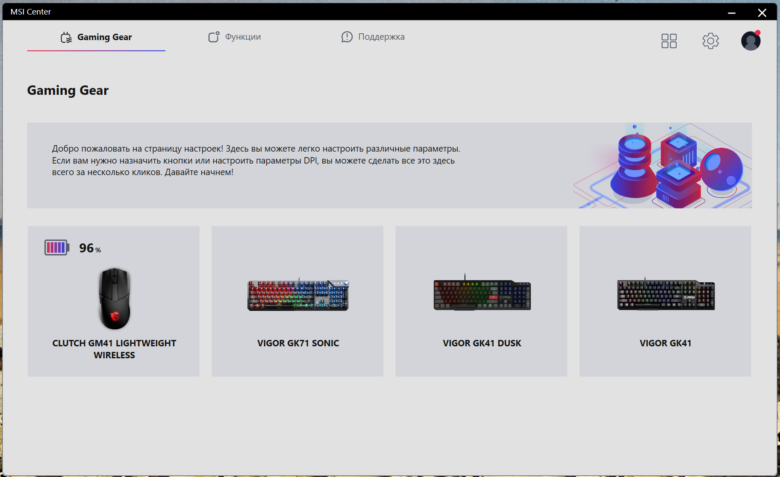This screenshot has width=780, height=477.
Task: Select the Clutch GM41 mouse image
Action: pyautogui.click(x=114, y=298)
